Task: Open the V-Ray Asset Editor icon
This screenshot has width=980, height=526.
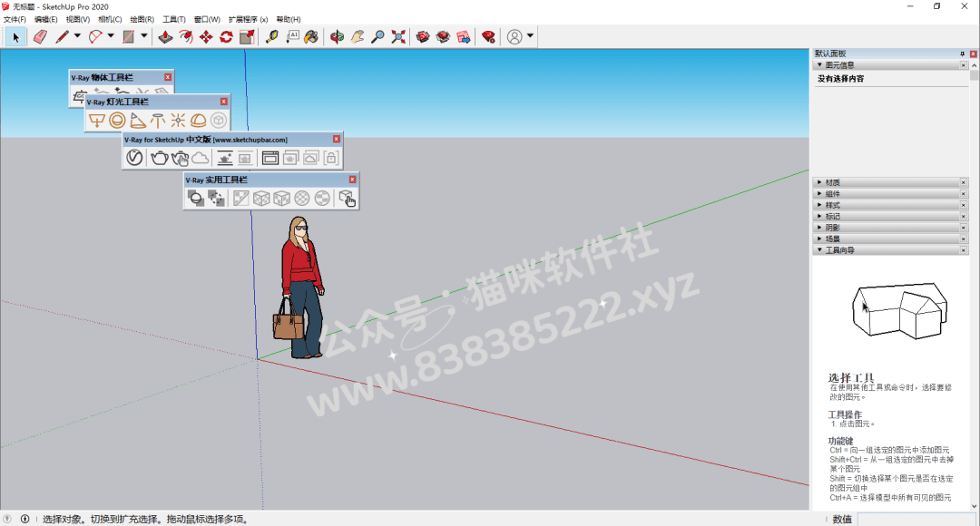Action: (134, 158)
